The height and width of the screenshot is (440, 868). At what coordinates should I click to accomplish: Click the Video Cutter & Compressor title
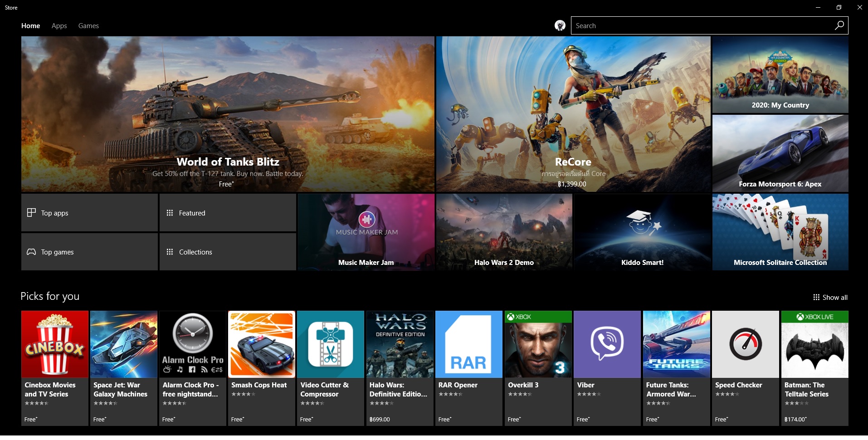[x=324, y=389]
